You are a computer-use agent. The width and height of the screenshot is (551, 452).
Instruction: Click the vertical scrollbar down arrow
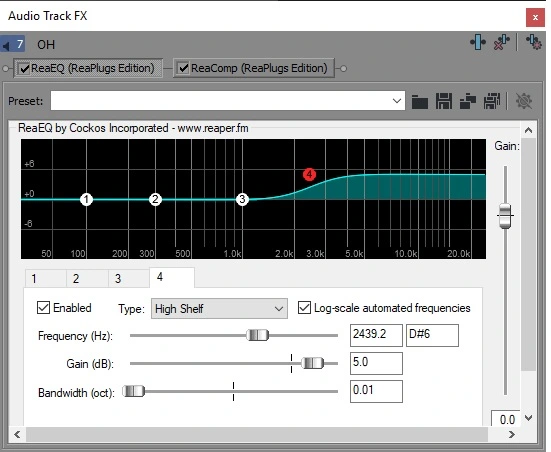click(x=528, y=418)
